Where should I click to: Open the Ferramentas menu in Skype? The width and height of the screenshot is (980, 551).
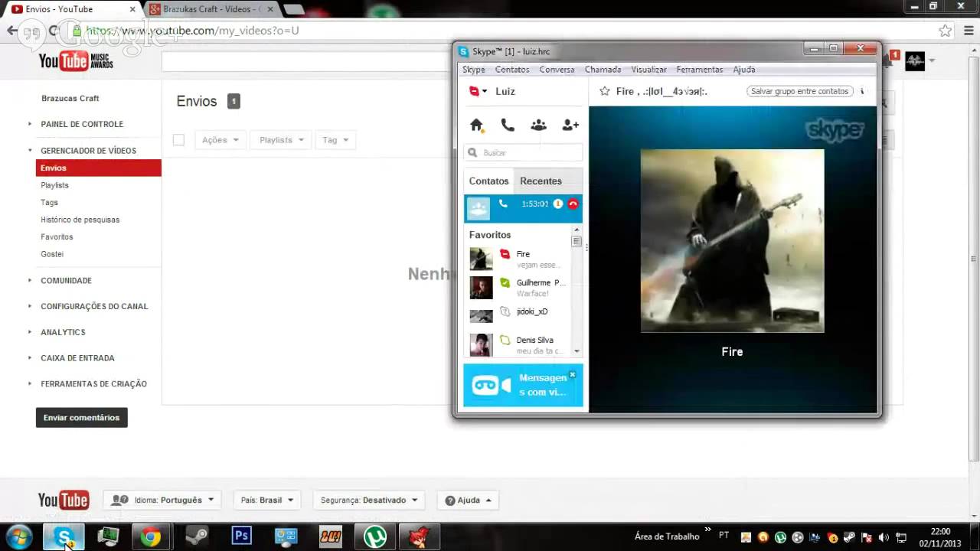point(699,70)
